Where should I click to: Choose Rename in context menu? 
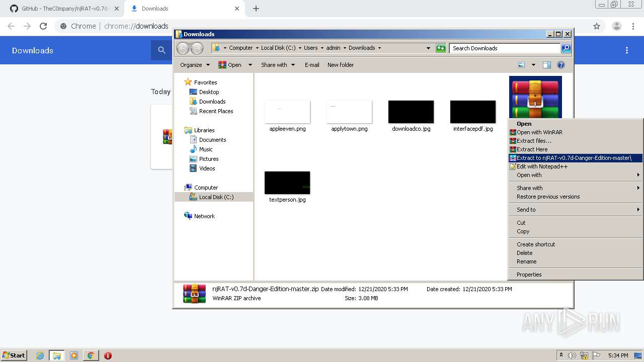pyautogui.click(x=576, y=261)
